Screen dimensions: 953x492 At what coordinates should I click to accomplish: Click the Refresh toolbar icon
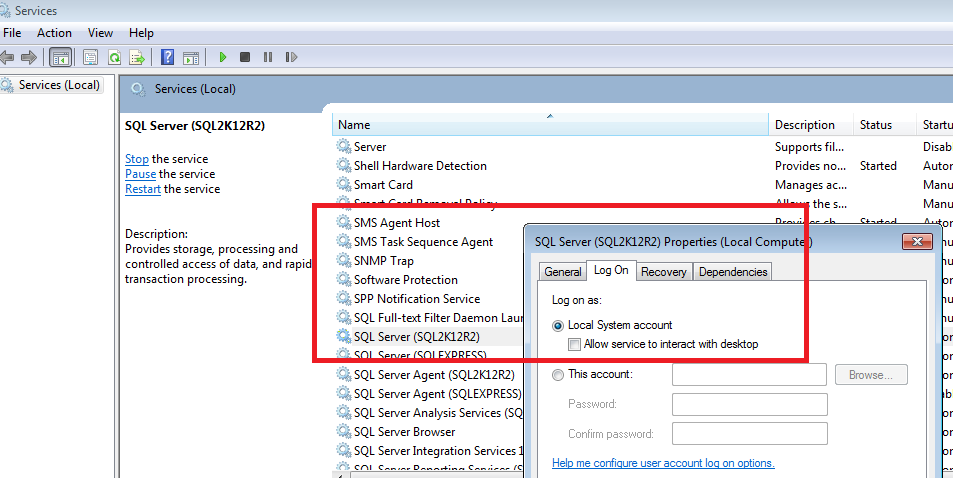point(114,58)
